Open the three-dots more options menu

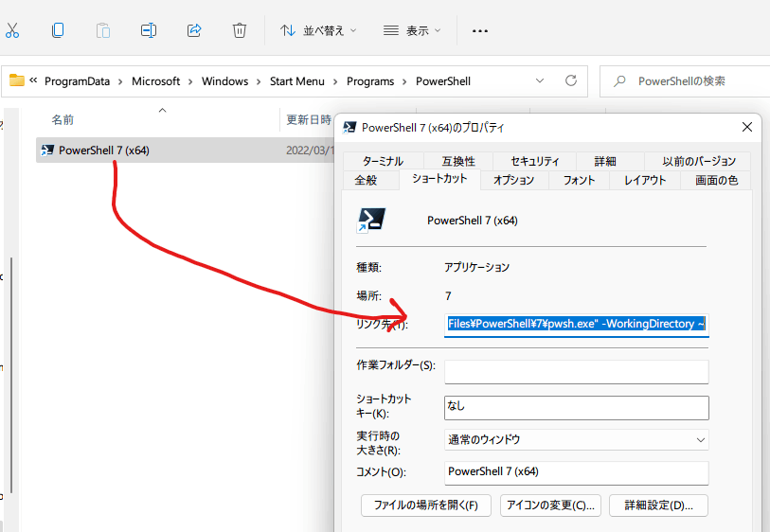coord(480,31)
